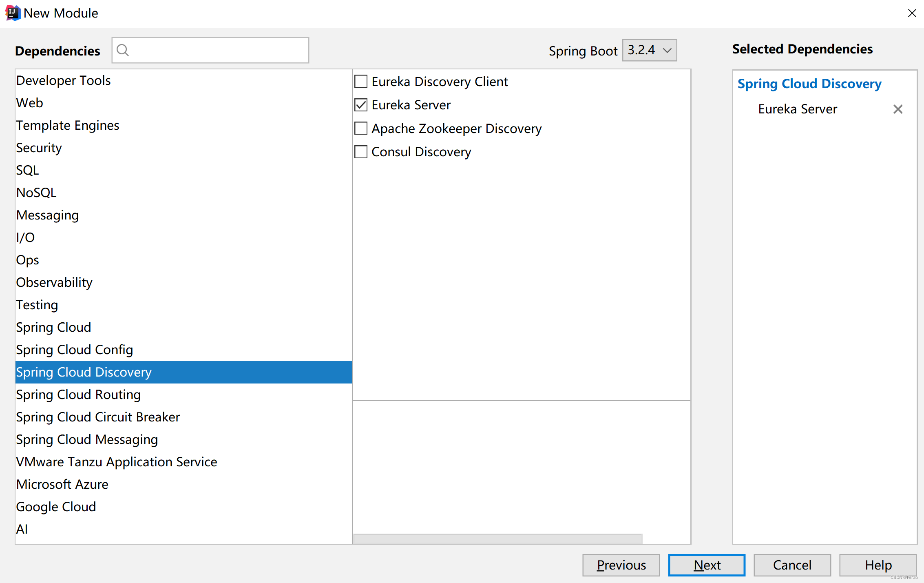Close the New Module dialog
The image size is (924, 583).
point(912,13)
